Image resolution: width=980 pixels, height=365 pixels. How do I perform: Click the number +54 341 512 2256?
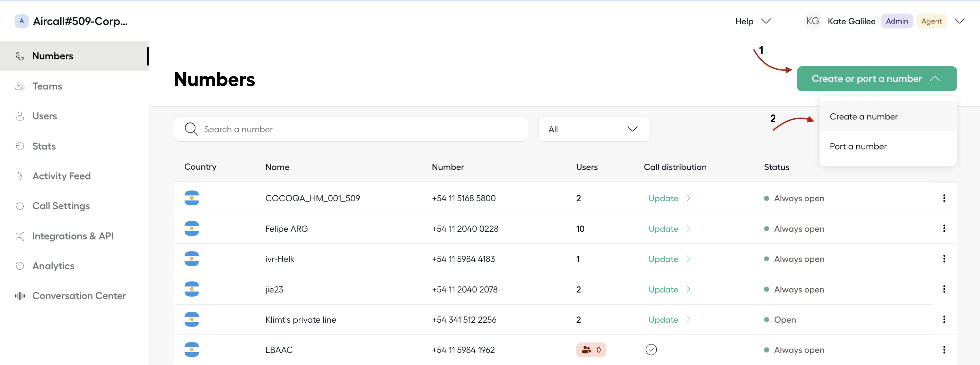464,320
